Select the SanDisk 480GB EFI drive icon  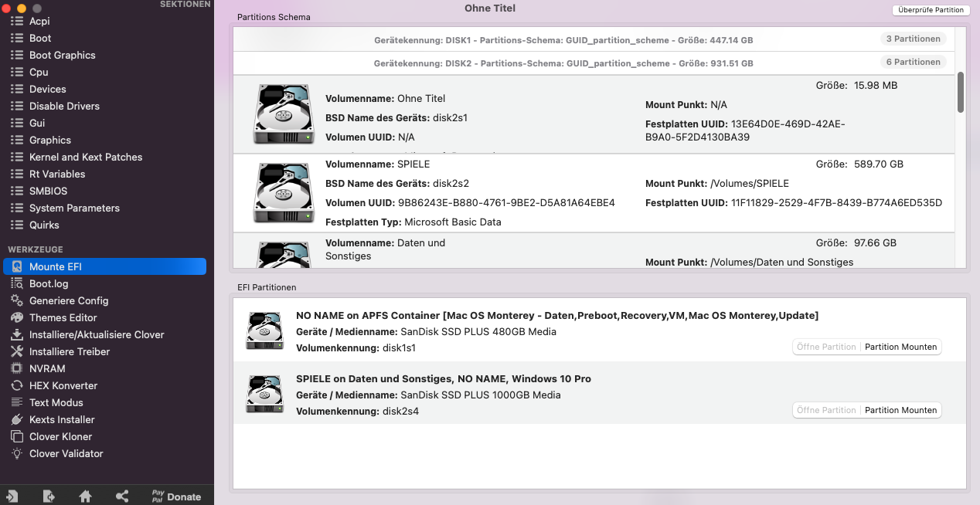click(x=265, y=331)
